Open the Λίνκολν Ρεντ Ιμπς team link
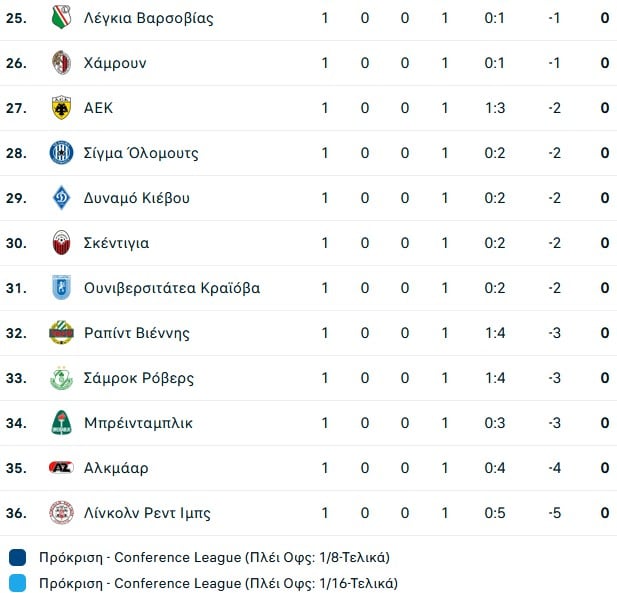 (x=147, y=513)
